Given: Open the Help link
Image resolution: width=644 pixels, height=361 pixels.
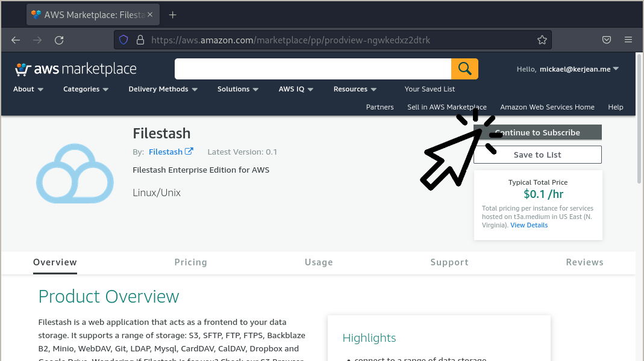Looking at the screenshot, I should [x=615, y=107].
